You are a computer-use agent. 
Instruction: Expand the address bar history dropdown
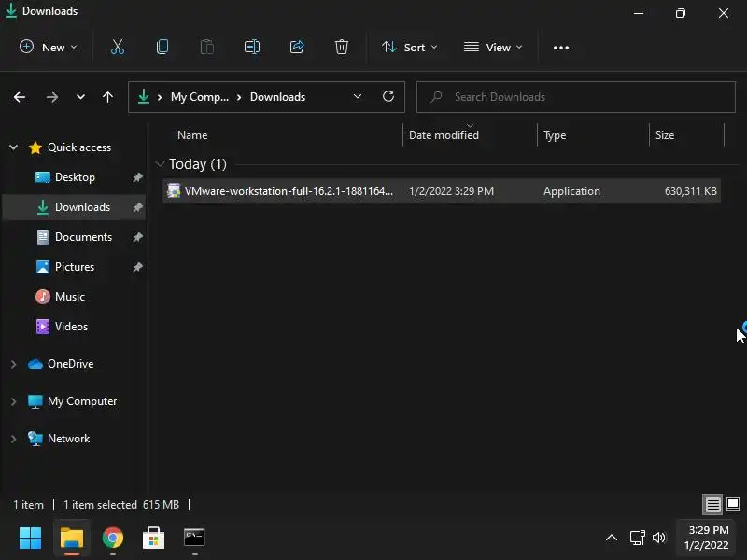pos(358,97)
